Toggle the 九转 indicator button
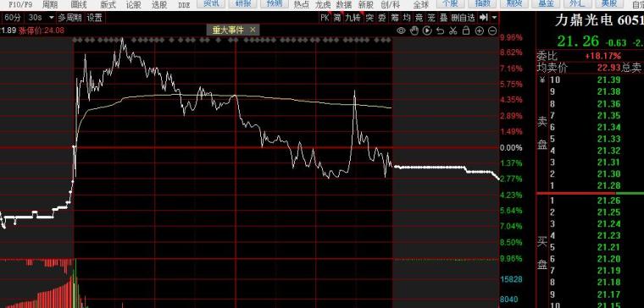The image size is (644, 308). tap(353, 18)
